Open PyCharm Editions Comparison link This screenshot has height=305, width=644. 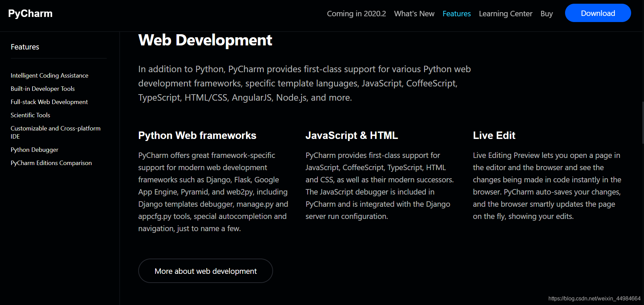(x=51, y=163)
